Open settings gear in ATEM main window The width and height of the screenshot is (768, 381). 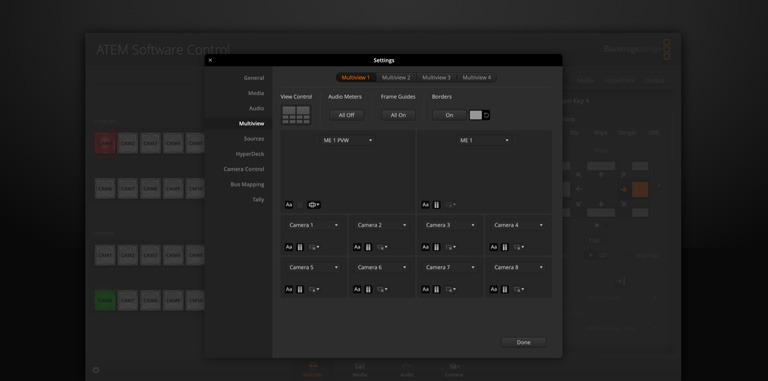pyautogui.click(x=96, y=370)
